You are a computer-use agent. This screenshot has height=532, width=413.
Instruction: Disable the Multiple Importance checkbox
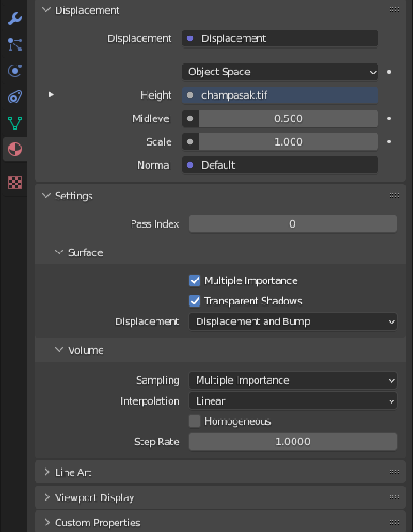[195, 281]
